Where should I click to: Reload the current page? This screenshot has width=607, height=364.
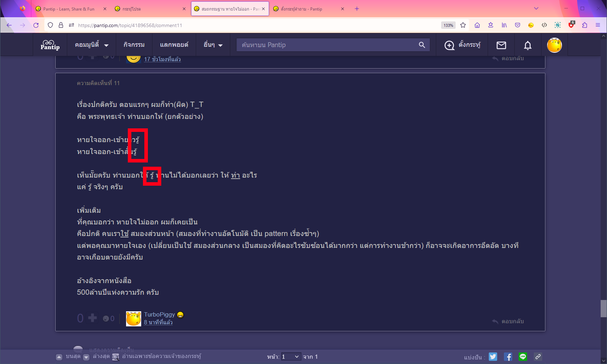[x=36, y=25]
